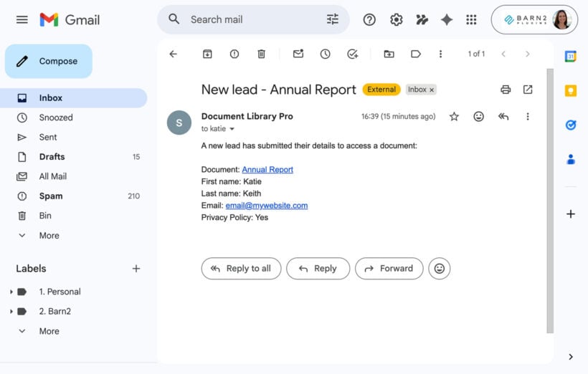Viewport: 588px width, 374px height.
Task: Click Reply to all button
Action: point(241,269)
